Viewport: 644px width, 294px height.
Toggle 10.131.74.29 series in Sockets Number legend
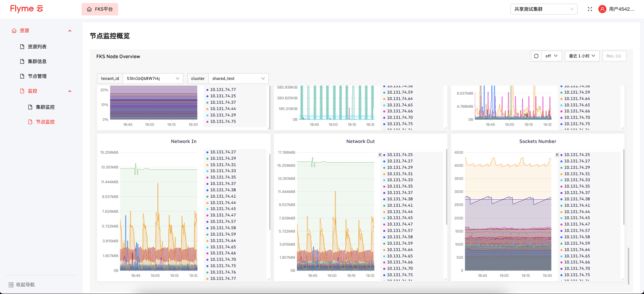click(x=577, y=167)
